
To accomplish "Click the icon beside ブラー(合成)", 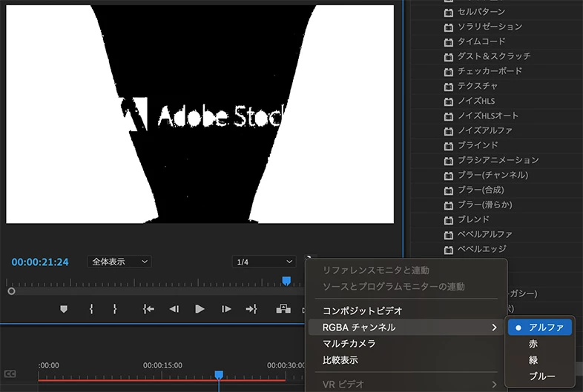I will pos(449,190).
